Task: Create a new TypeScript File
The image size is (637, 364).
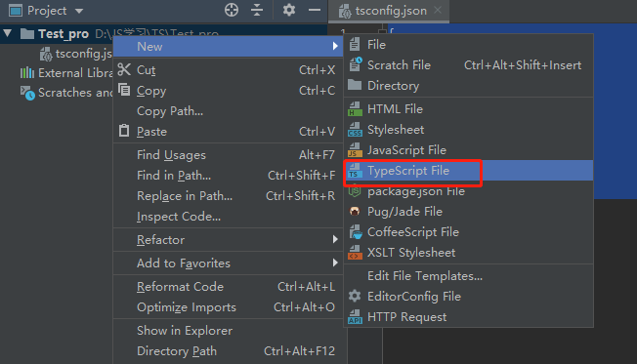Action: tap(468, 171)
